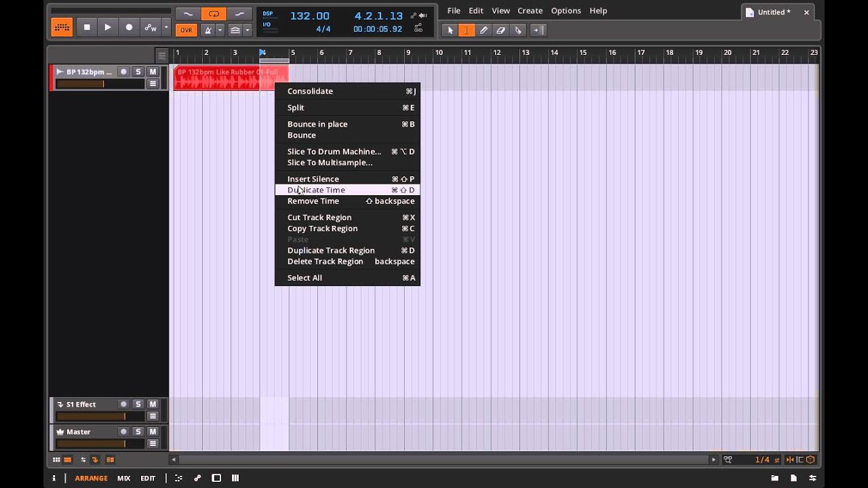Open the View menu

[500, 11]
